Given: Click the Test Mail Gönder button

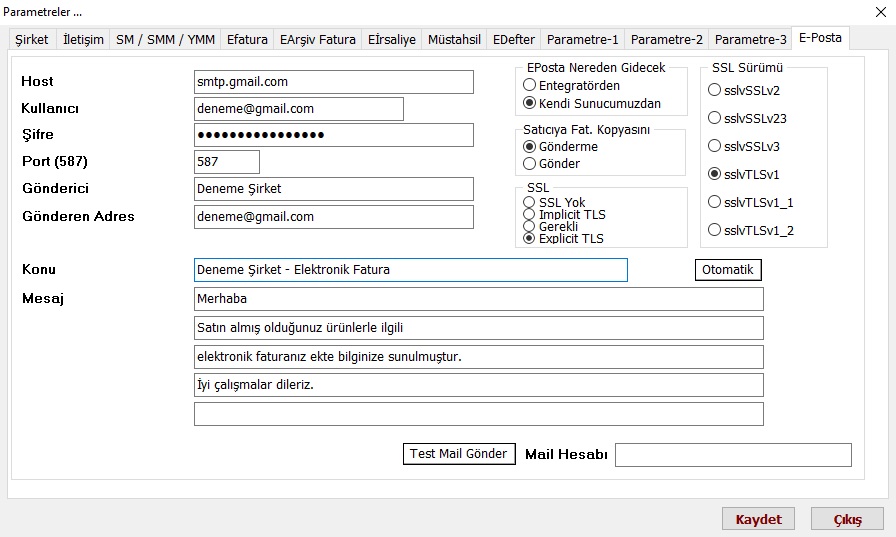Looking at the screenshot, I should (x=459, y=454).
